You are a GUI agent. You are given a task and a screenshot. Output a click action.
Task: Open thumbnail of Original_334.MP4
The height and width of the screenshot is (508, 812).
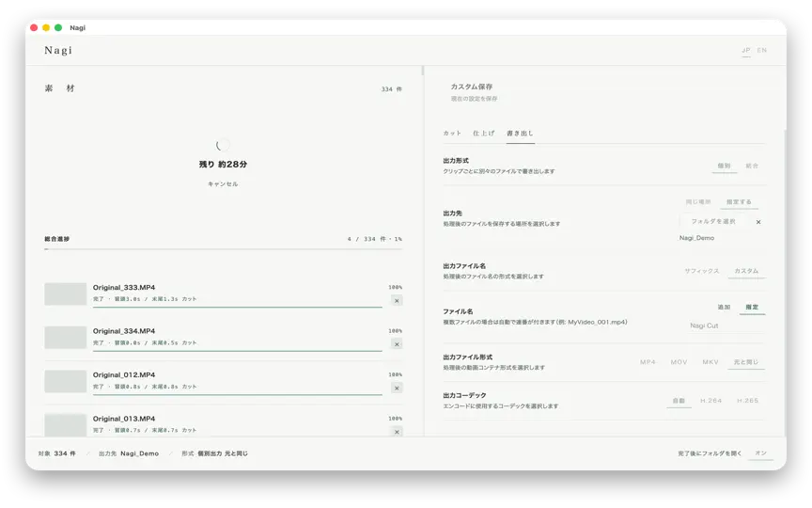pos(65,338)
